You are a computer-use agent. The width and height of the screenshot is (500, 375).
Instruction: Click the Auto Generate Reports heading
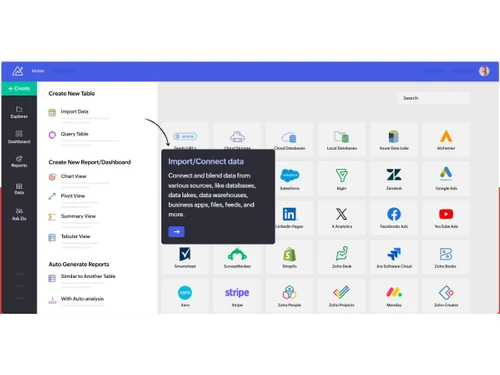click(79, 264)
